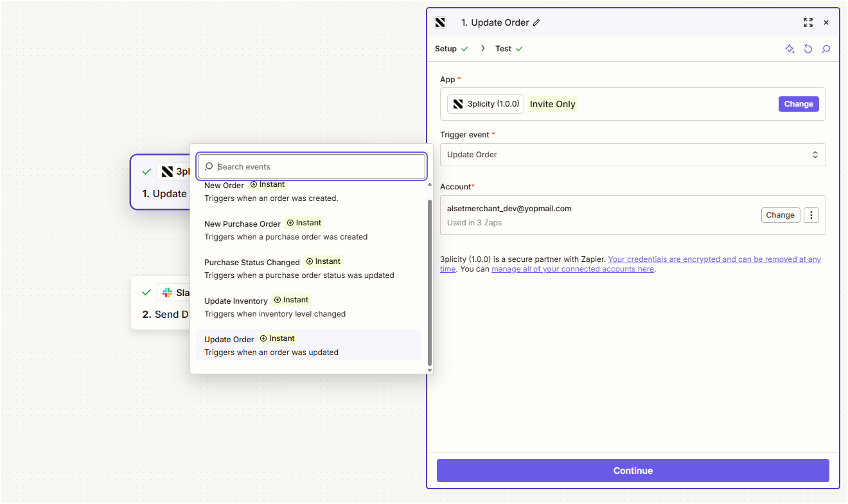Close the Update Order panel
Image resolution: width=848 pixels, height=504 pixels.
click(826, 22)
